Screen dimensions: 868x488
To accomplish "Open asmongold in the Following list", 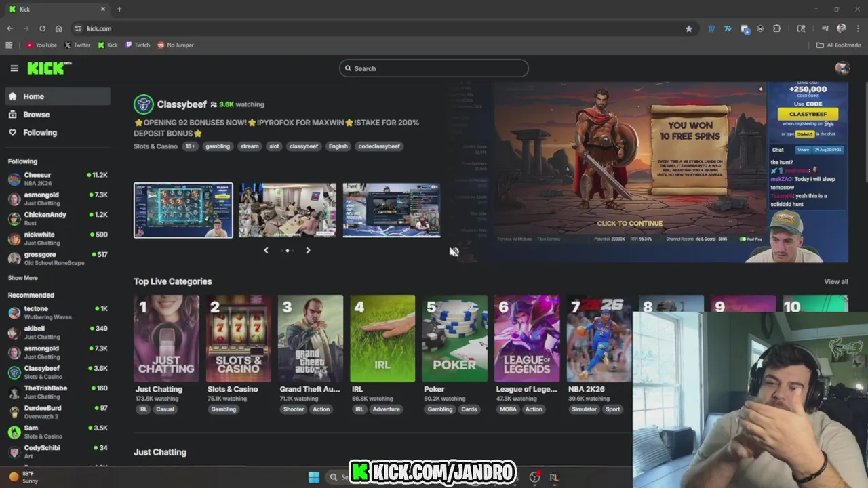I will click(x=58, y=199).
